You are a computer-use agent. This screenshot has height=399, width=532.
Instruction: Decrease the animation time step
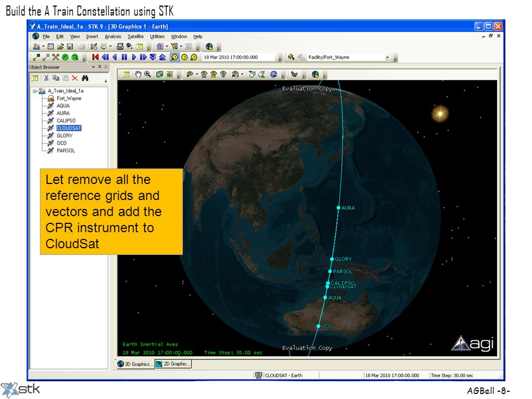tap(153, 57)
